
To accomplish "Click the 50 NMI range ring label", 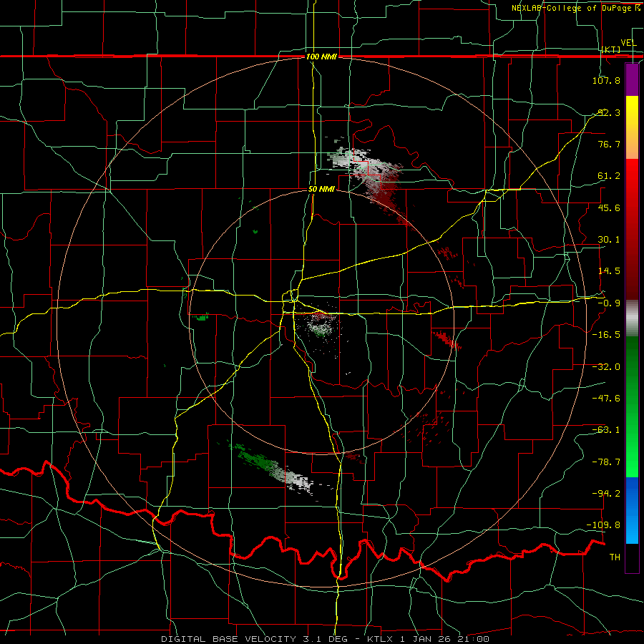I will point(321,190).
